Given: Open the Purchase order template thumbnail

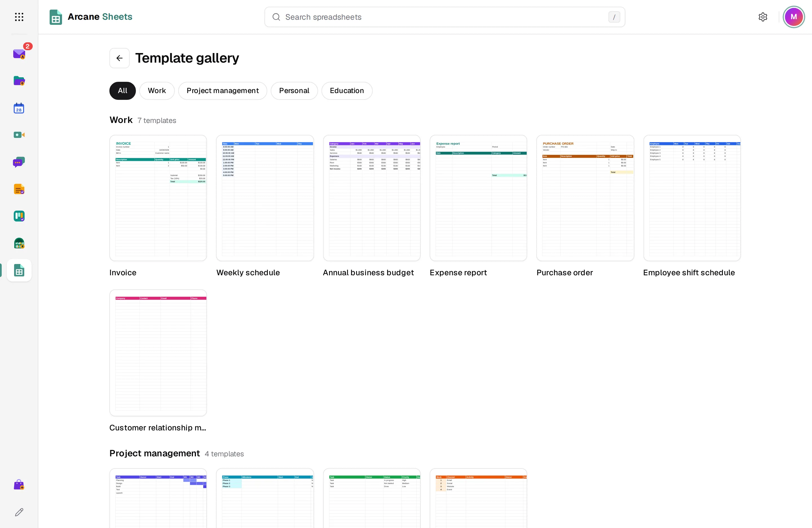Looking at the screenshot, I should [x=585, y=198].
